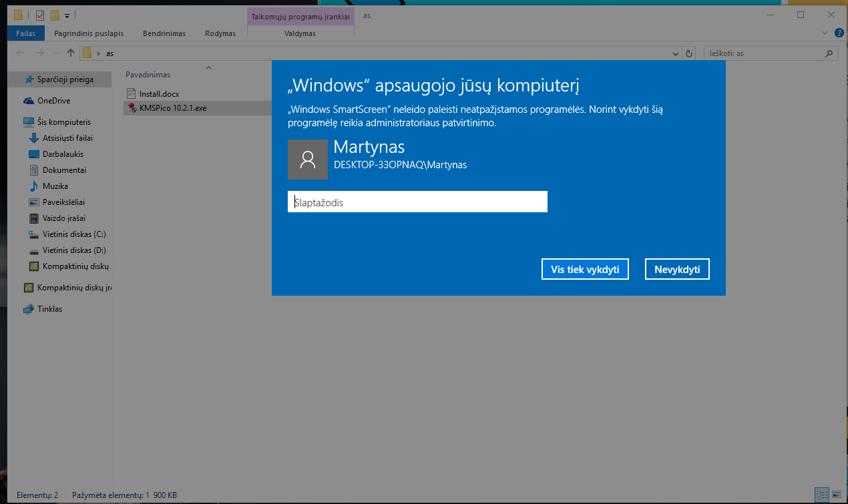Viewport: 848px width, 504px height.
Task: Switch to Pagrindinis puslapis ribbon tab
Action: [88, 33]
